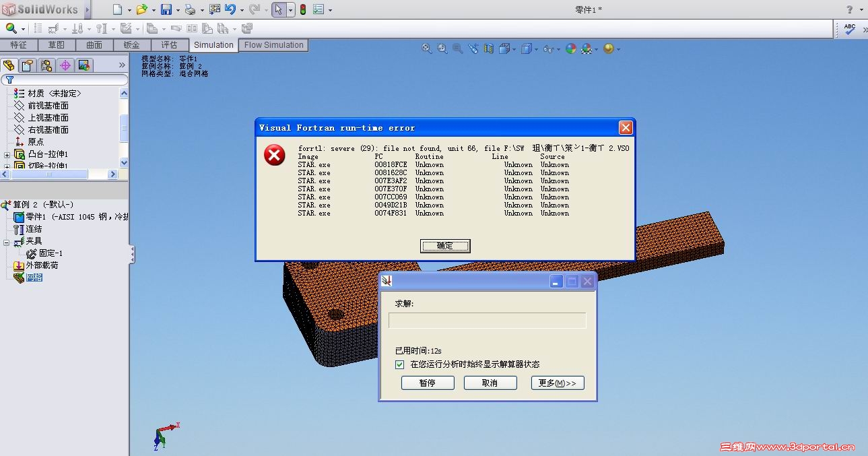Click the Help question mark icon
Viewport: 868px width, 456px height.
point(849,9)
